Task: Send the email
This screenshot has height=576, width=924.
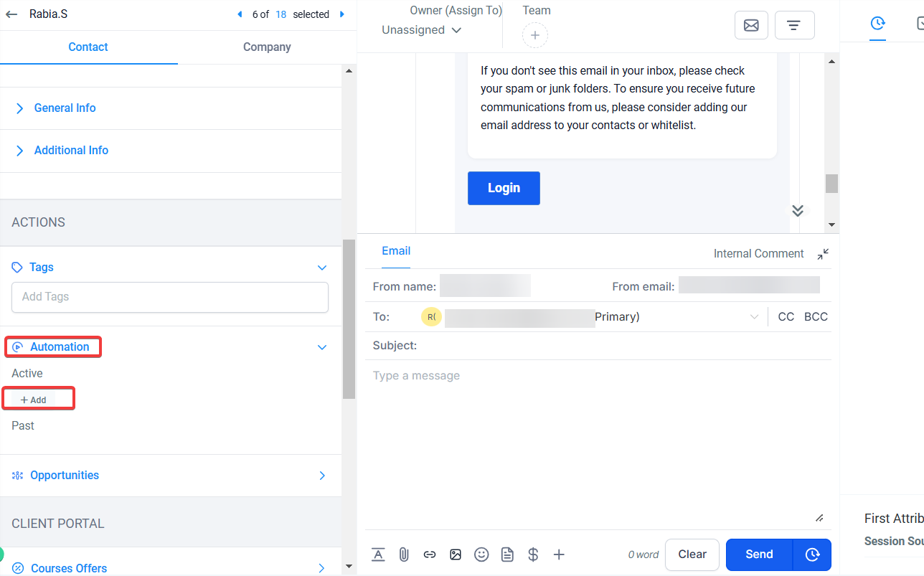Action: tap(759, 554)
